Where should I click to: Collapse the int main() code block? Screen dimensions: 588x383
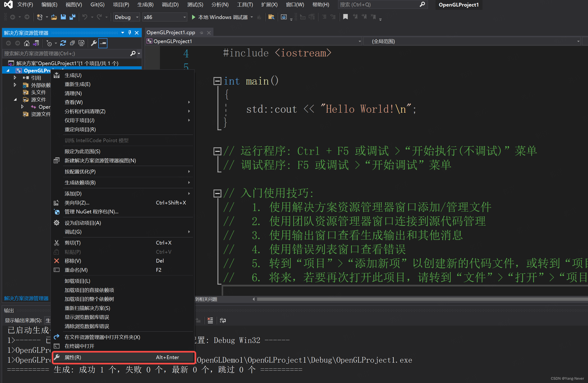click(217, 81)
